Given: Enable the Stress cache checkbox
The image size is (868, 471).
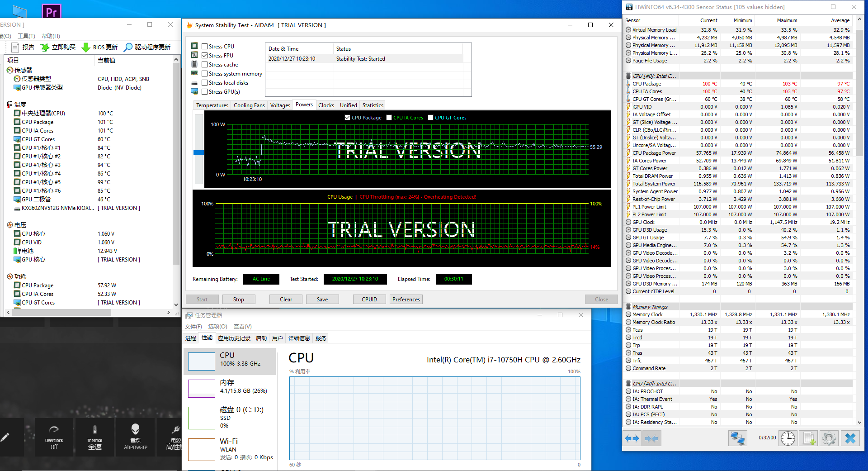Looking at the screenshot, I should point(205,65).
